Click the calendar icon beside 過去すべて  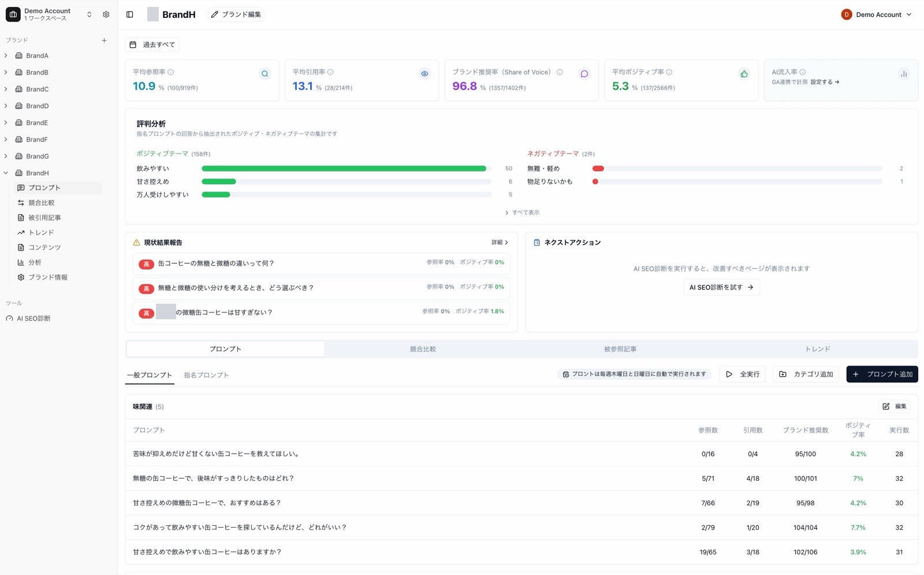[133, 44]
